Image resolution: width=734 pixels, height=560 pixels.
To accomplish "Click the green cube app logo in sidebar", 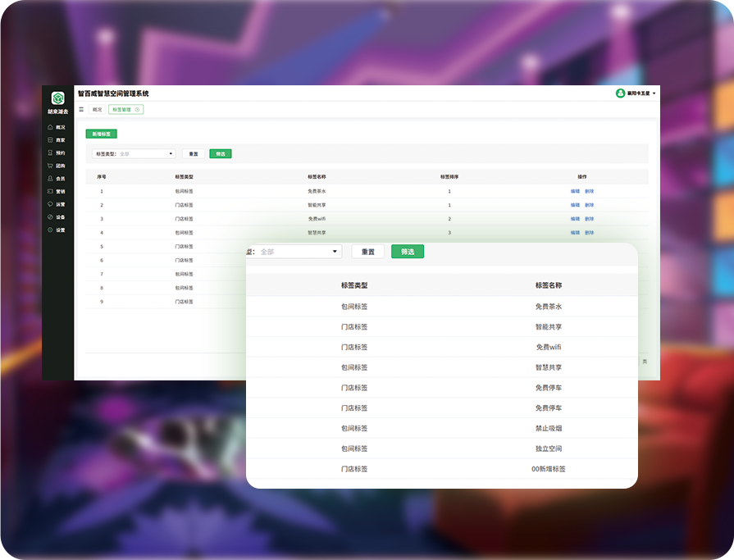I will [57, 98].
